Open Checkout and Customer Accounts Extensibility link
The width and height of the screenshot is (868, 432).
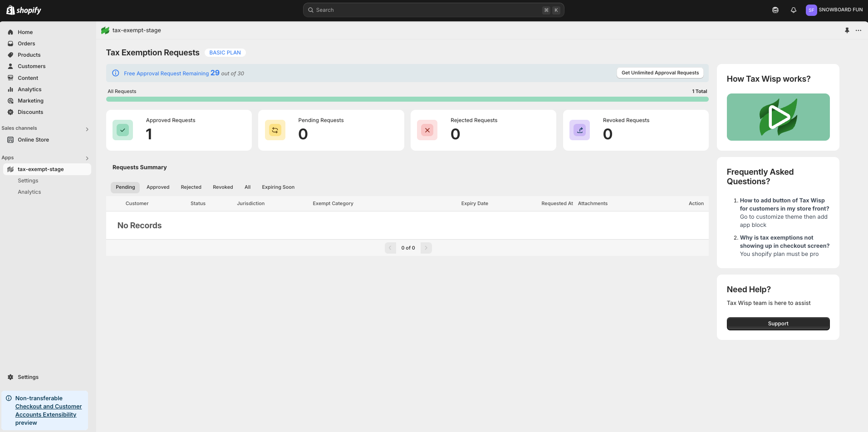pyautogui.click(x=49, y=411)
